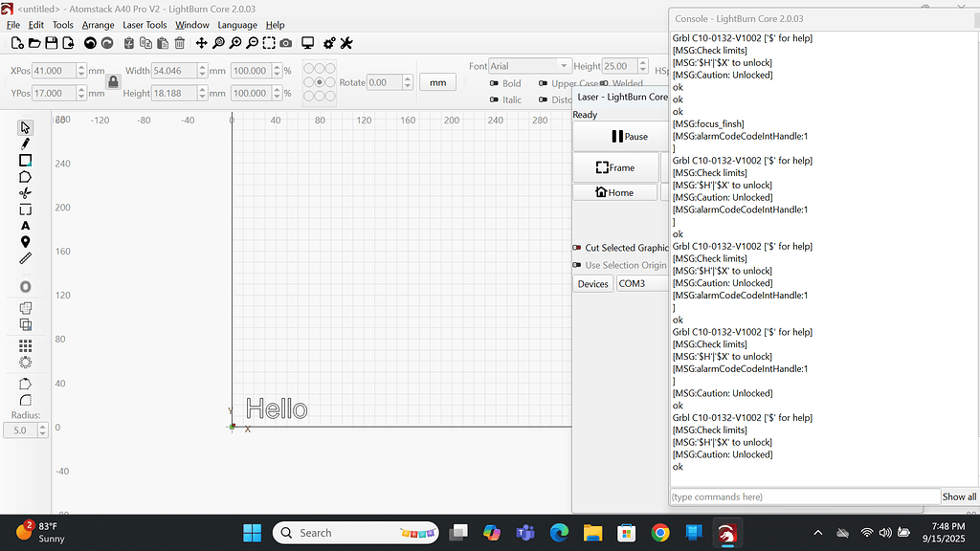Choose the Rectangle drawing tool
This screenshot has height=551, width=980.
coord(26,160)
